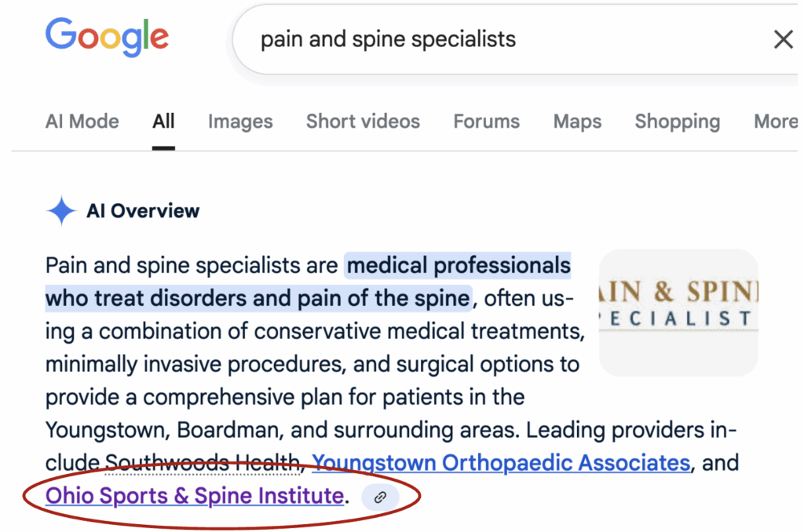Visit the Ohio Sports & Spine Institute link
804x532 pixels.
click(x=195, y=496)
